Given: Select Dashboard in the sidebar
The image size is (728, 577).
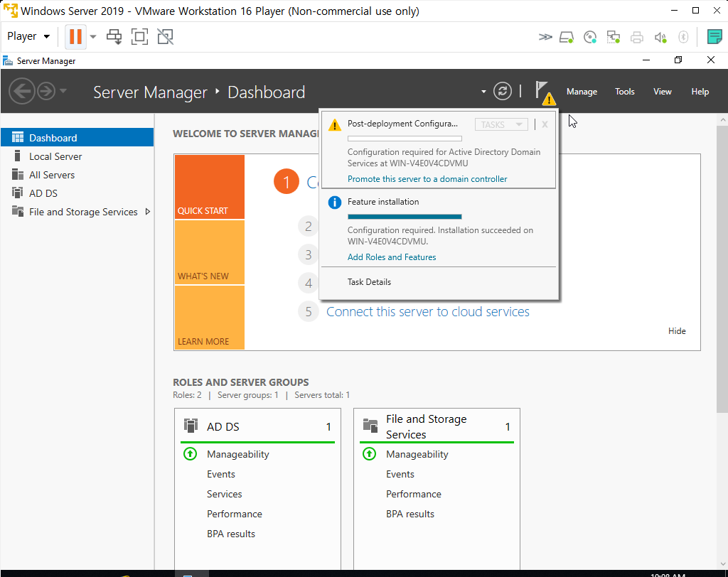Looking at the screenshot, I should tap(77, 137).
